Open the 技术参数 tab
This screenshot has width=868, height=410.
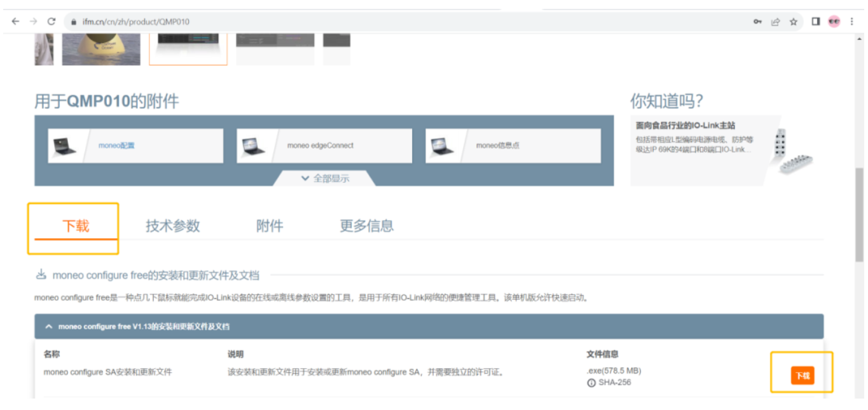(173, 226)
